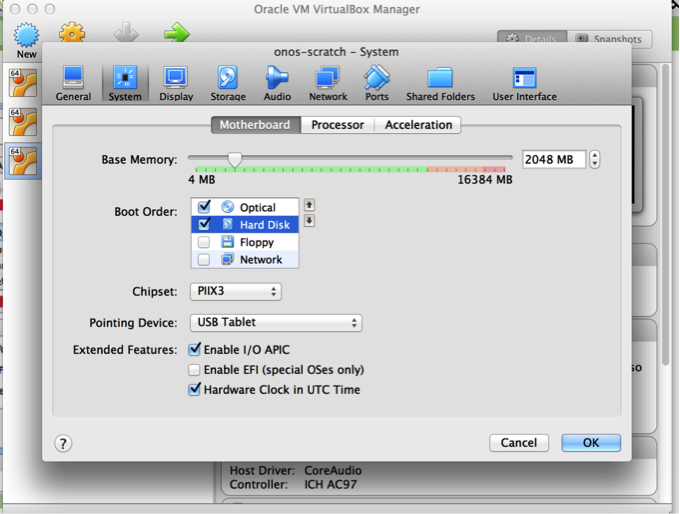The height and width of the screenshot is (514, 680).
Task: Open the Shared Folders settings section
Action: (440, 83)
